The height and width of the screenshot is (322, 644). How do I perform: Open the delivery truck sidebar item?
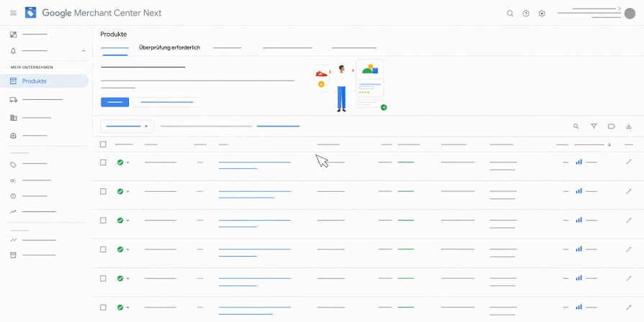pyautogui.click(x=13, y=100)
